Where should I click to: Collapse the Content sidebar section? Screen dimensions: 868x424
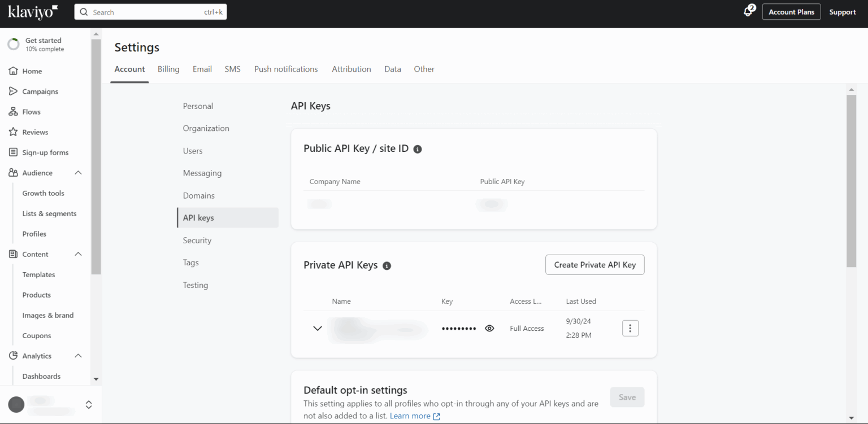pos(78,254)
